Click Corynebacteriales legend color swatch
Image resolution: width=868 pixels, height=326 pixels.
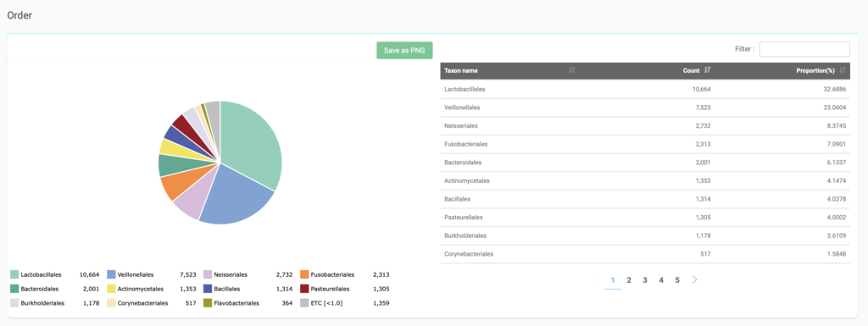pos(111,303)
